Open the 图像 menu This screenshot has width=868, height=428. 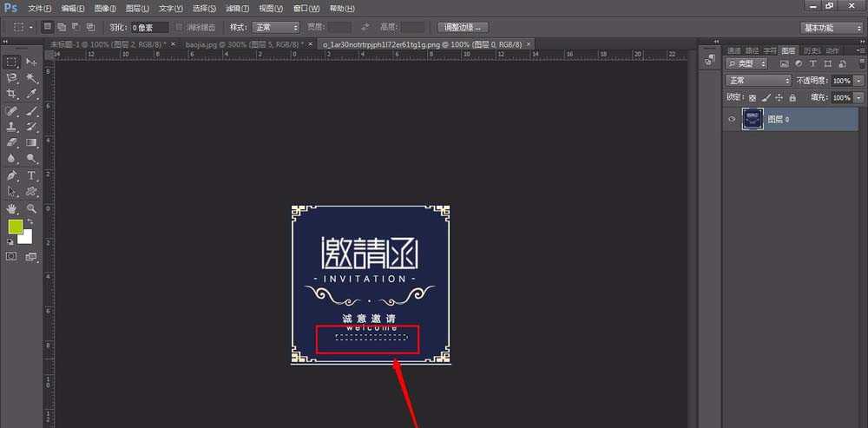105,8
